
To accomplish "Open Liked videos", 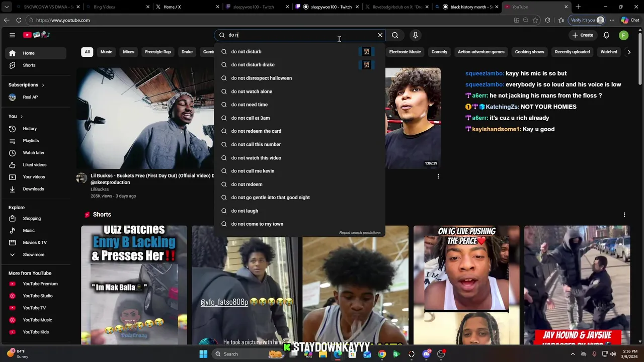I will click(x=35, y=165).
